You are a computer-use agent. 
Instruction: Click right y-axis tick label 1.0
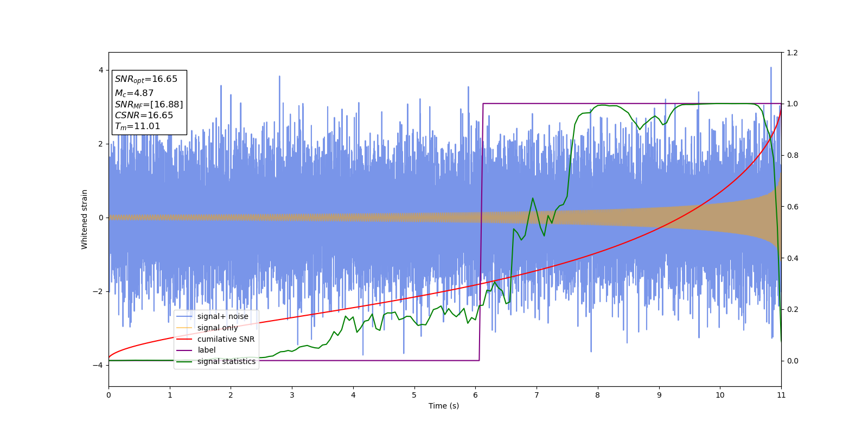[x=792, y=104]
